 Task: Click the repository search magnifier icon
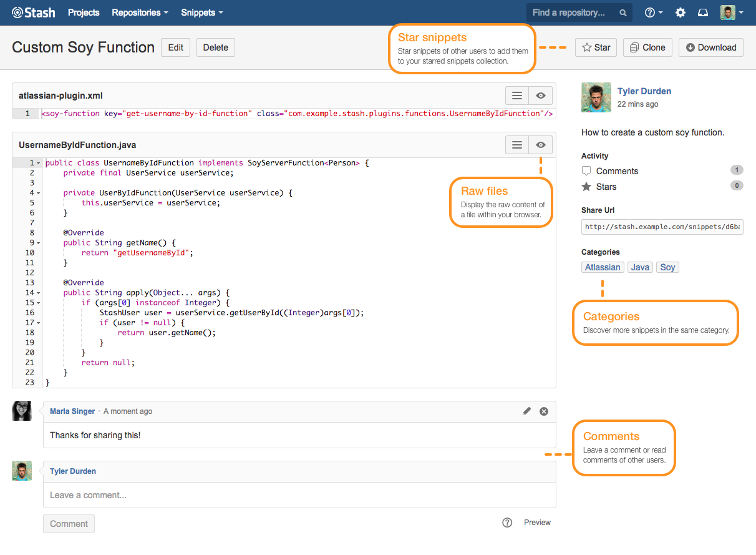coord(622,12)
